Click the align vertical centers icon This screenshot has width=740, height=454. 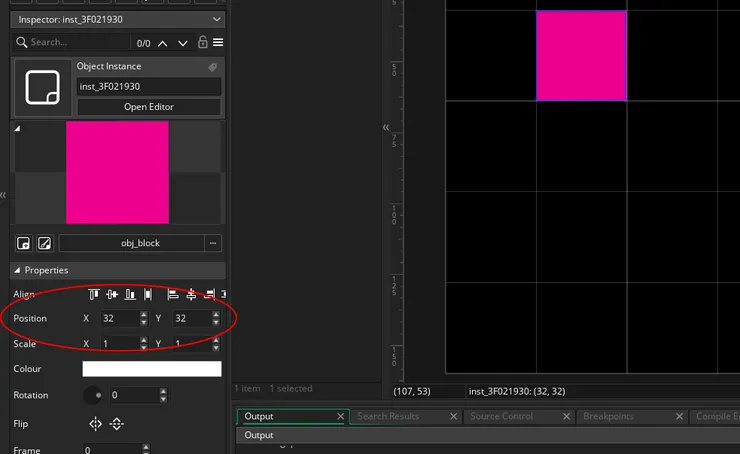pyautogui.click(x=112, y=294)
